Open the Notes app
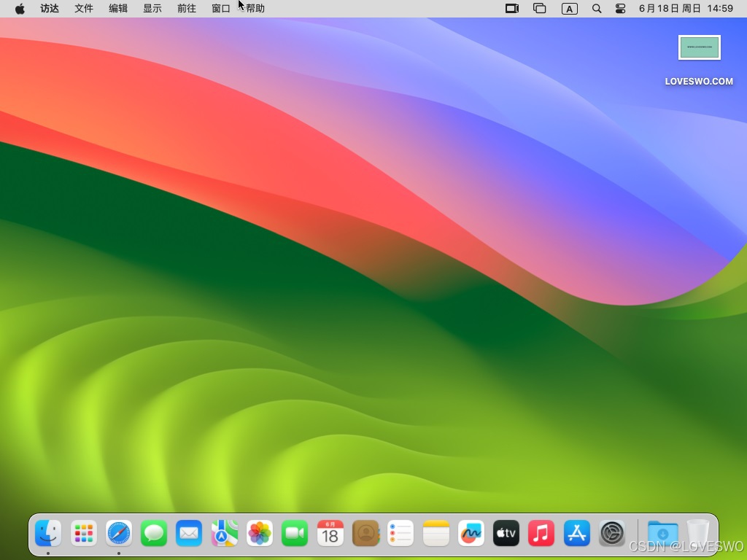 pyautogui.click(x=436, y=533)
